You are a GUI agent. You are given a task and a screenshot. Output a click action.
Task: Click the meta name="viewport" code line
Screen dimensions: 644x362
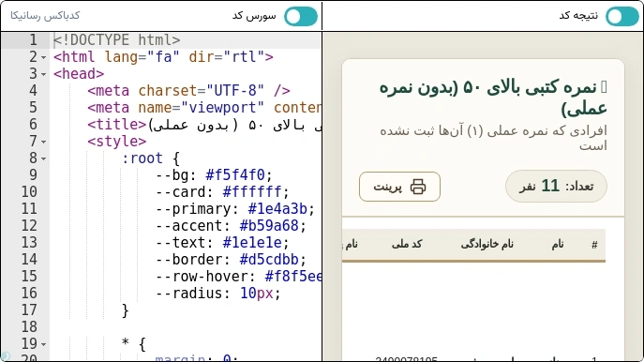tap(204, 108)
